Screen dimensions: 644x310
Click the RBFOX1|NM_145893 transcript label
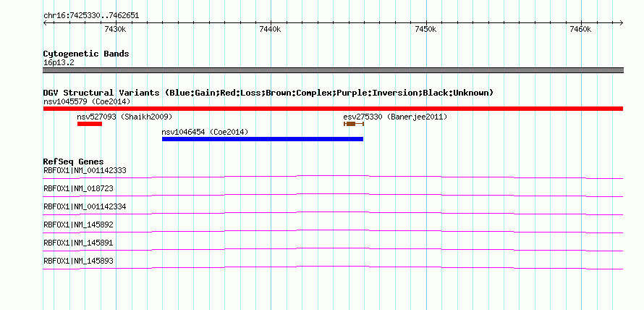(78, 261)
